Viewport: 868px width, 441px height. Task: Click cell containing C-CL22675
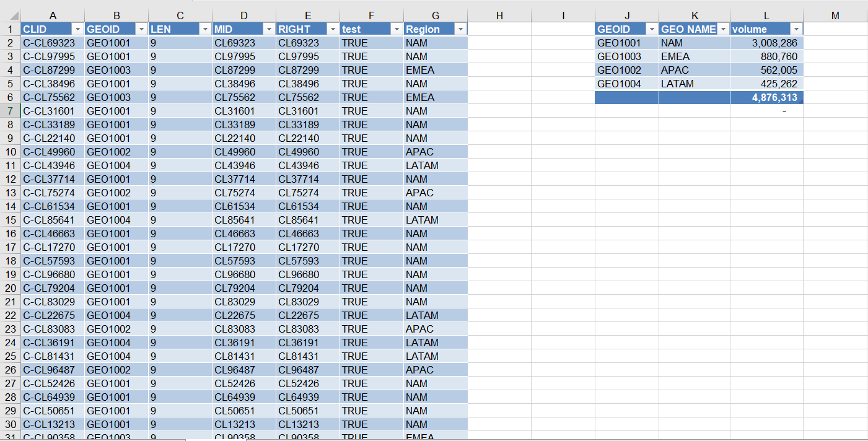click(x=53, y=315)
